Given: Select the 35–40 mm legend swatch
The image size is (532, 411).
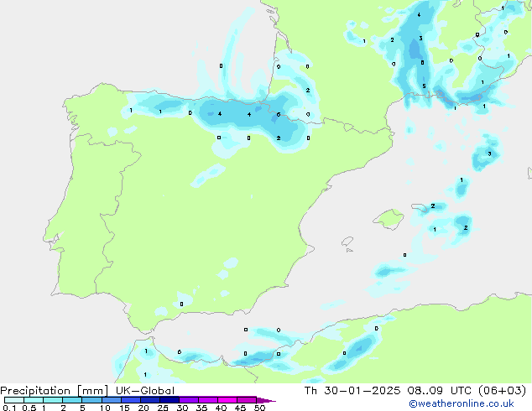Looking at the screenshot, I should pyautogui.click(x=207, y=400).
